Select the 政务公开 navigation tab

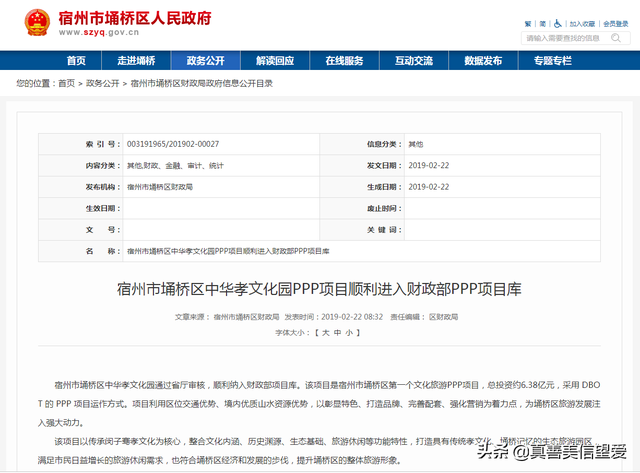pyautogui.click(x=206, y=61)
